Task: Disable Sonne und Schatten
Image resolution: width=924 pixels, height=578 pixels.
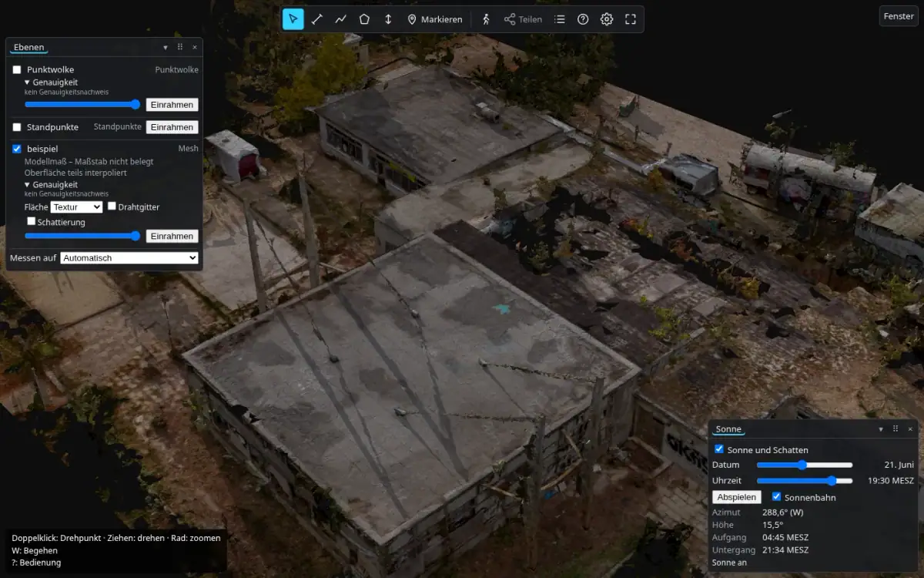Action: coord(719,449)
